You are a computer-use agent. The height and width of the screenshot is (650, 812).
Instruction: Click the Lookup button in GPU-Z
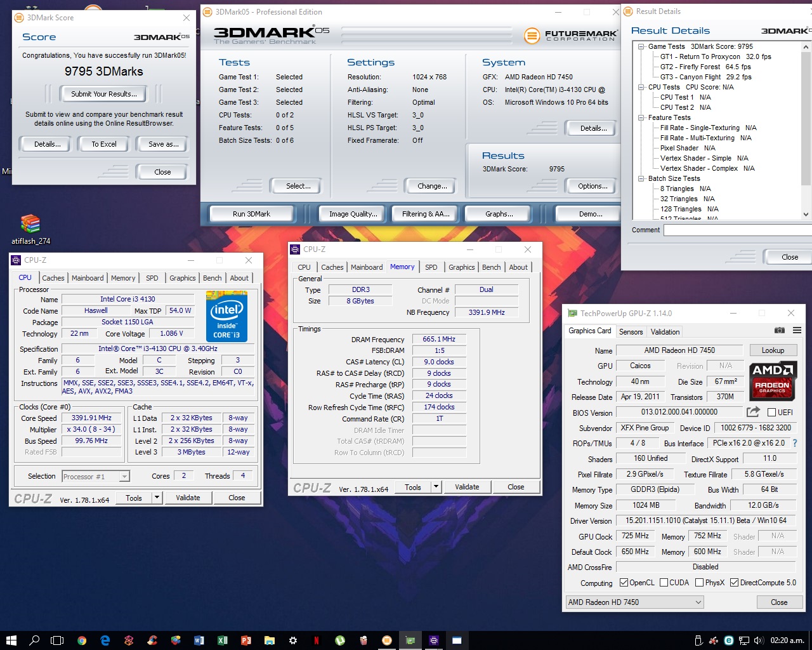(773, 350)
